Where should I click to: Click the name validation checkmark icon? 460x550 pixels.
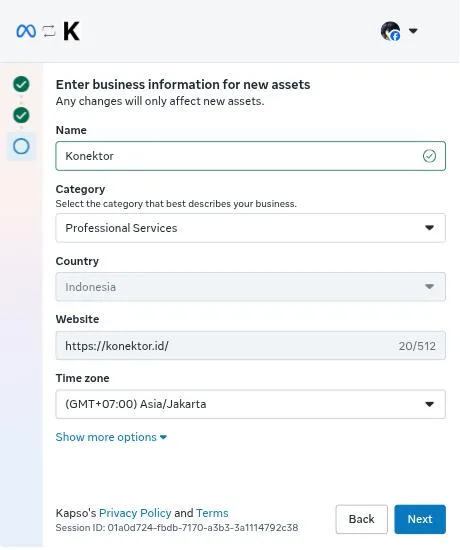tap(429, 156)
